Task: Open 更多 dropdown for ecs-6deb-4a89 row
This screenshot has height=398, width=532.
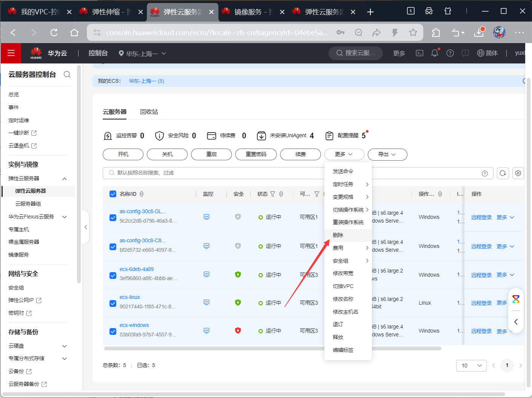Action: [x=506, y=275]
